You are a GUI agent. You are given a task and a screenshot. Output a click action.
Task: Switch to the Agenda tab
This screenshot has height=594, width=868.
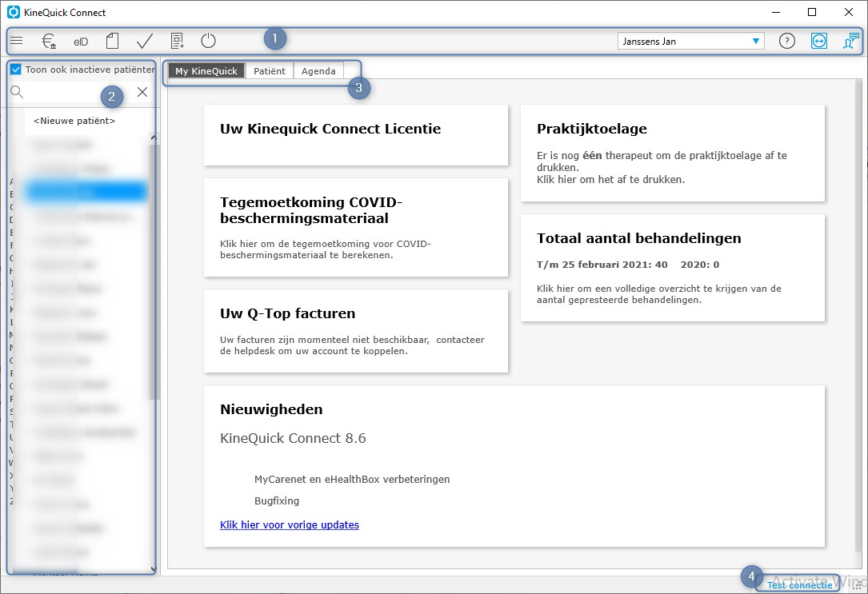coord(318,71)
